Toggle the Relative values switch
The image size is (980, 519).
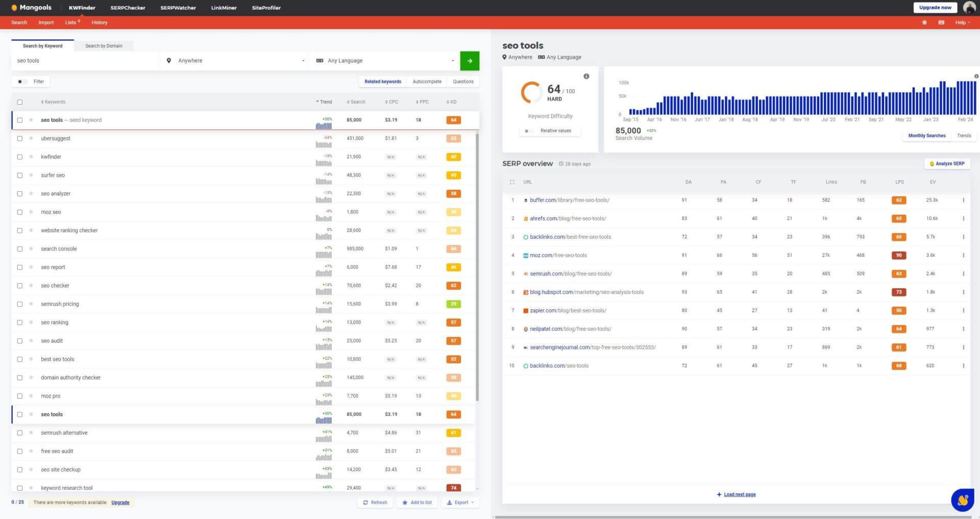point(528,131)
